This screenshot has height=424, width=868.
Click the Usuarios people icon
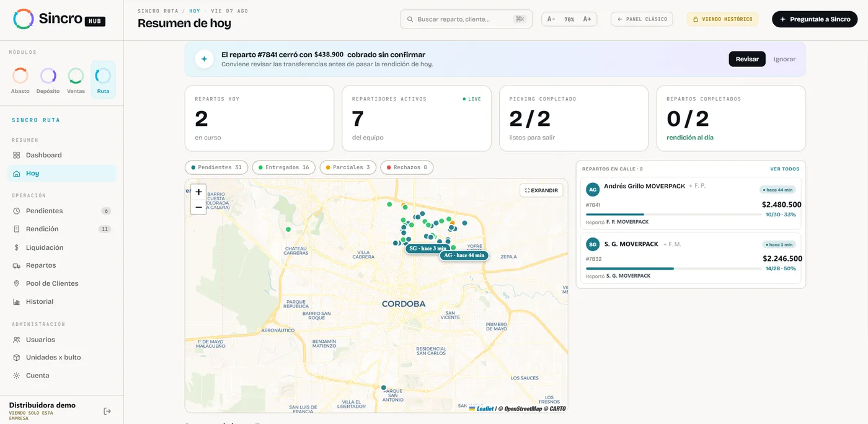pyautogui.click(x=17, y=340)
